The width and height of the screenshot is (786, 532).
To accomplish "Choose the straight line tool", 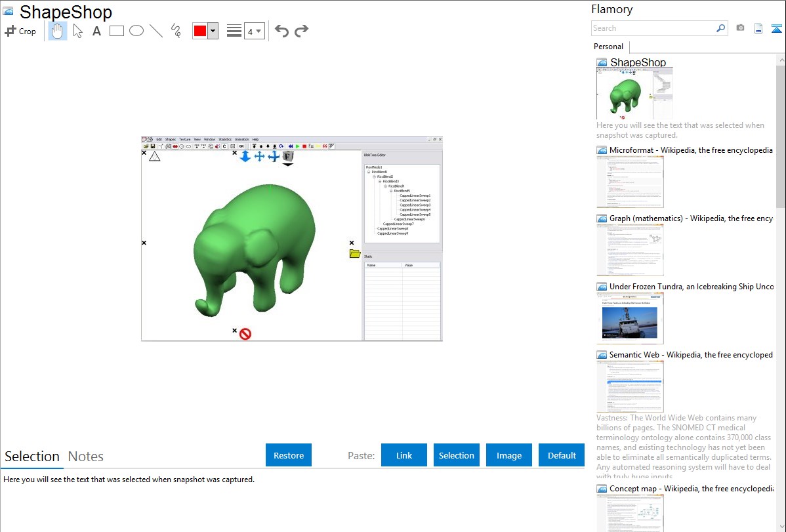I will (156, 31).
